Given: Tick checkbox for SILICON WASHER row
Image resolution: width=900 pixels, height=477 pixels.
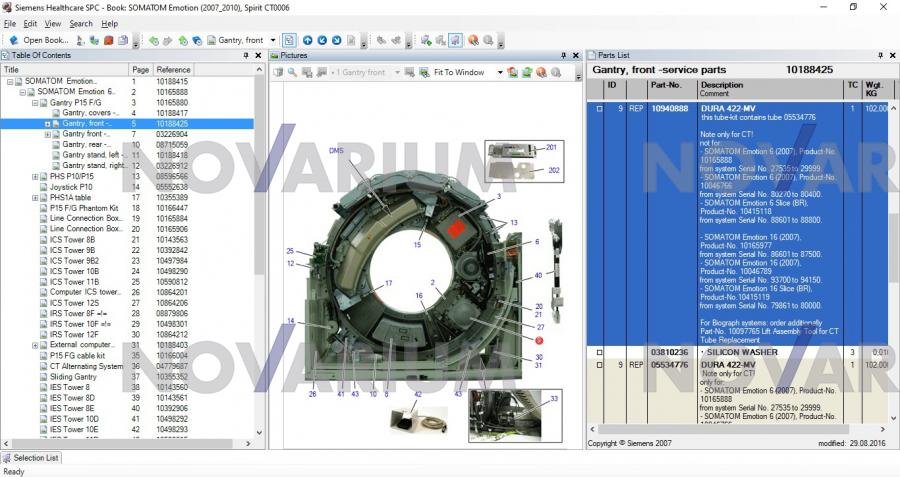Looking at the screenshot, I should 599,352.
